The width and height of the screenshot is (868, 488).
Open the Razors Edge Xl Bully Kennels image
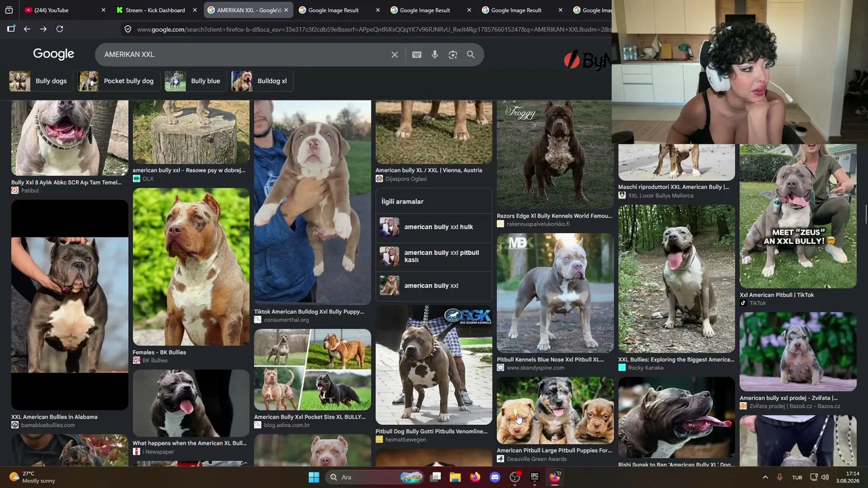(x=555, y=155)
